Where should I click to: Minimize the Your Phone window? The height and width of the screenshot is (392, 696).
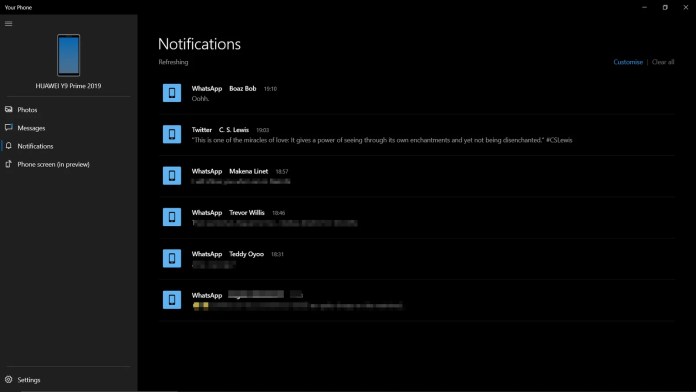coord(644,7)
